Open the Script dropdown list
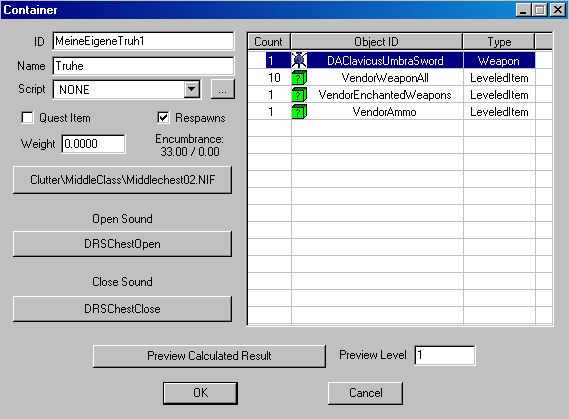This screenshot has width=569, height=419. pos(192,89)
